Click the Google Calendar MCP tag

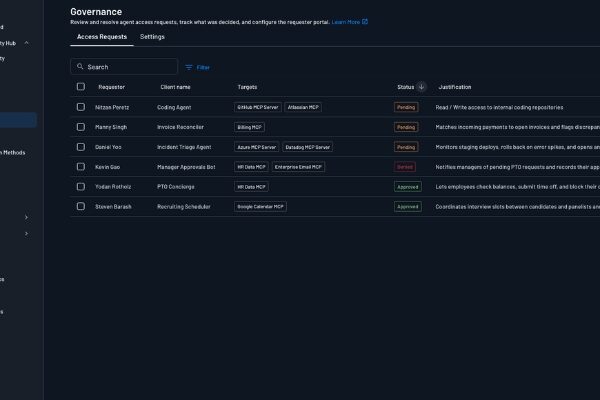[260, 207]
